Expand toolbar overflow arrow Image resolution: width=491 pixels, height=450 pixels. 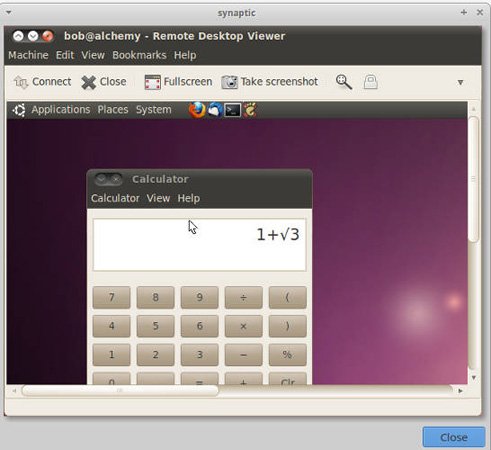point(460,82)
